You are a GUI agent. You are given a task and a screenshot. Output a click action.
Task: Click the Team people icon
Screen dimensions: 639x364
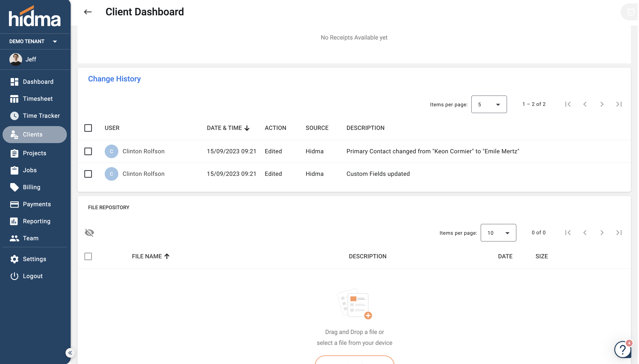14,238
